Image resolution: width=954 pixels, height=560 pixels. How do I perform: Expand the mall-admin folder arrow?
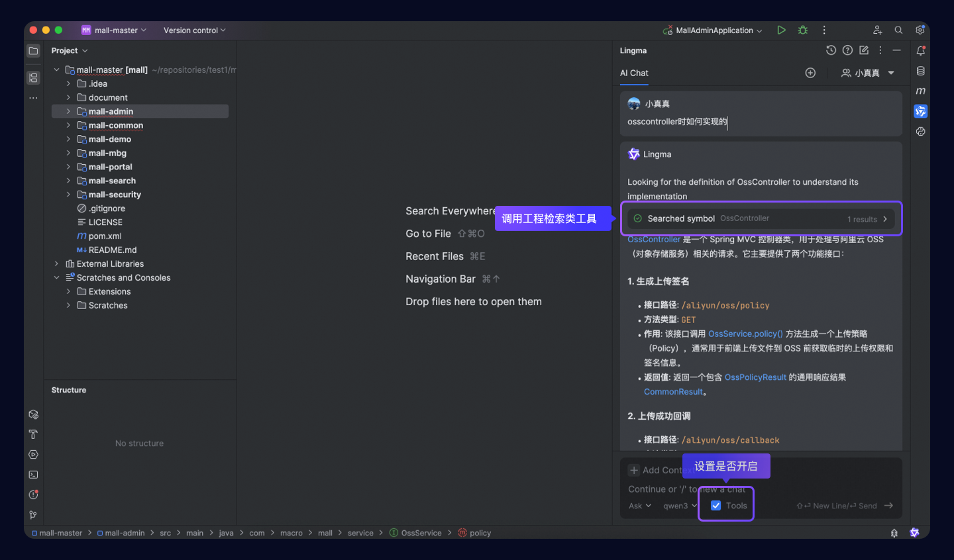coord(68,111)
